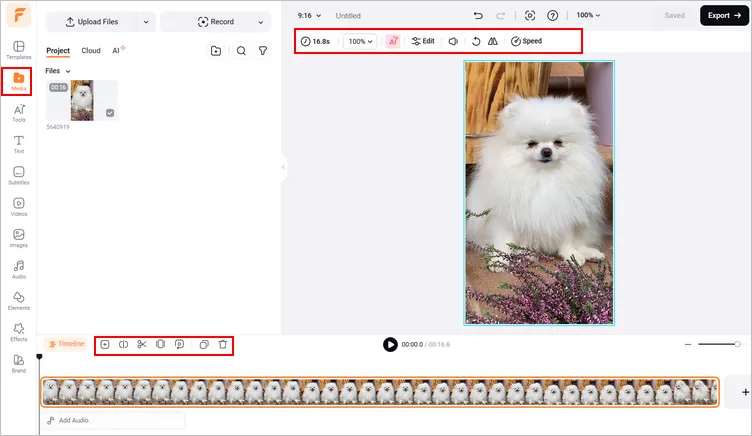Open the Elements panel
The image size is (752, 436).
pyautogui.click(x=19, y=301)
